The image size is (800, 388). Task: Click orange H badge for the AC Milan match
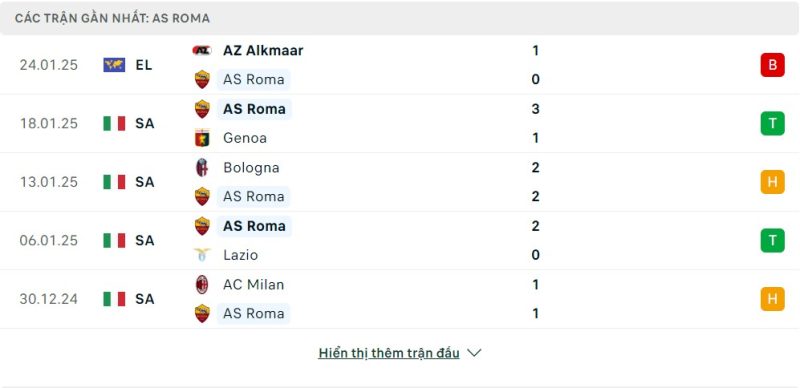pos(772,299)
